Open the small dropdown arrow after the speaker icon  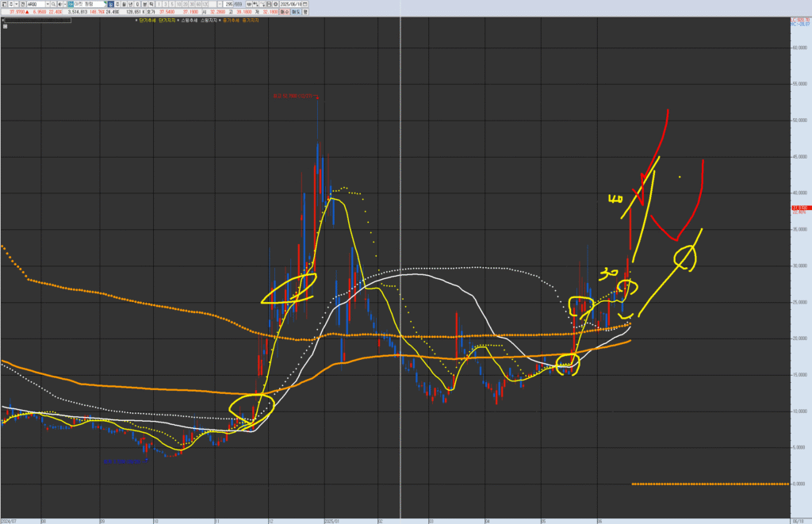pos(65,4)
